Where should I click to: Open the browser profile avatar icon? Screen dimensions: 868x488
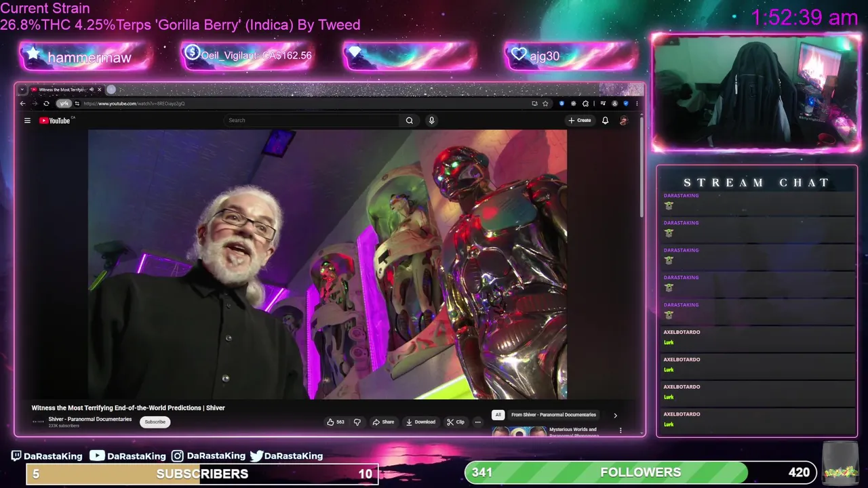click(x=614, y=104)
